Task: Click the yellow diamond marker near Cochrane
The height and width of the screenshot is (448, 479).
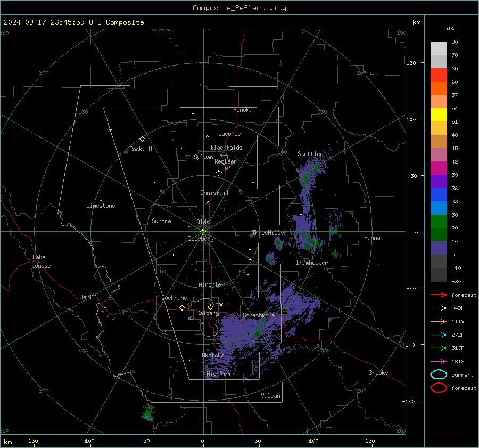Action: (x=183, y=307)
